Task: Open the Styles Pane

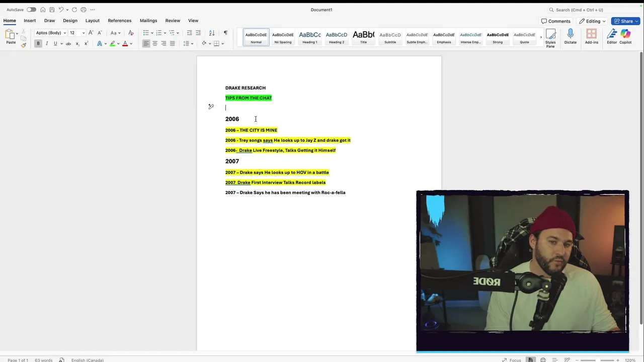Action: pos(550,38)
